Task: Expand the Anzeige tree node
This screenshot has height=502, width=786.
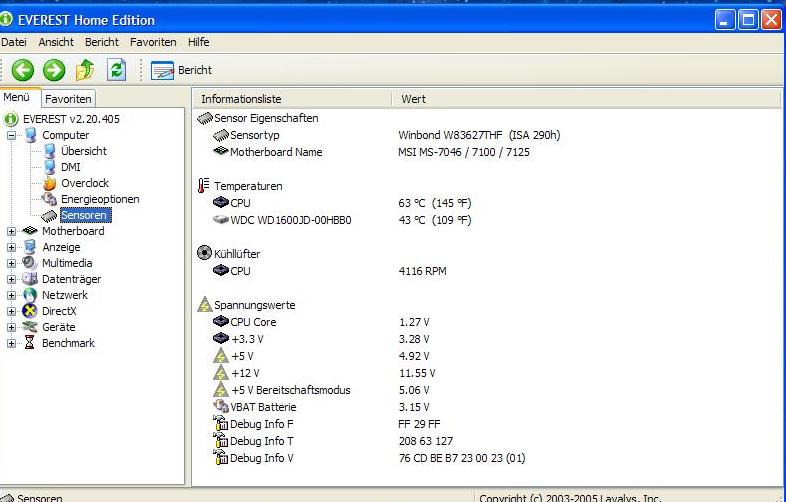Action: [11, 247]
